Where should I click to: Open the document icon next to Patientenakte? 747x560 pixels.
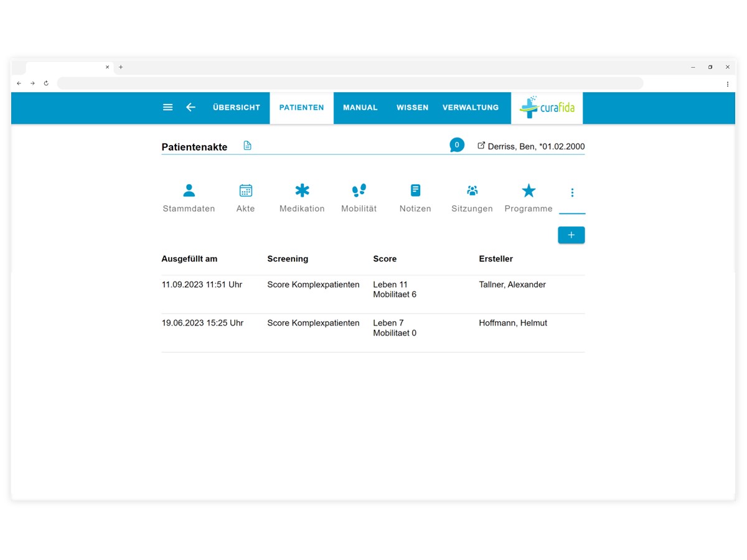pyautogui.click(x=247, y=146)
